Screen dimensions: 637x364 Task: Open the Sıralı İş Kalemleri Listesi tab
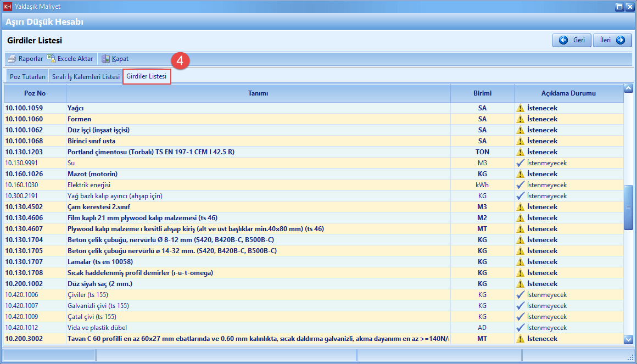(86, 77)
